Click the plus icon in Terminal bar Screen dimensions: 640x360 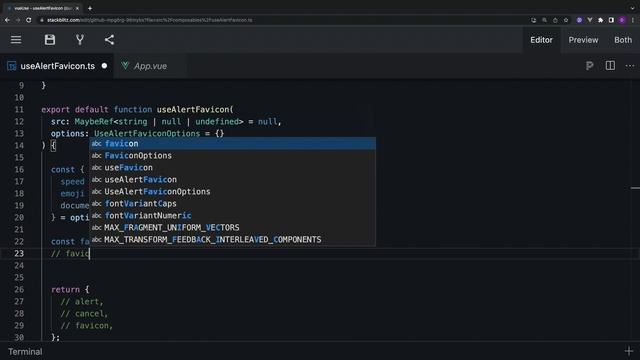(x=629, y=351)
